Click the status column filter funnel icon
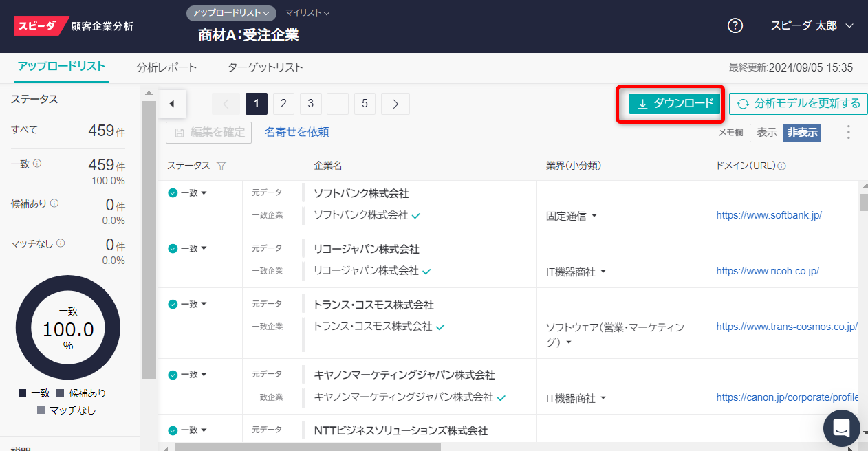The width and height of the screenshot is (868, 451). 221,166
